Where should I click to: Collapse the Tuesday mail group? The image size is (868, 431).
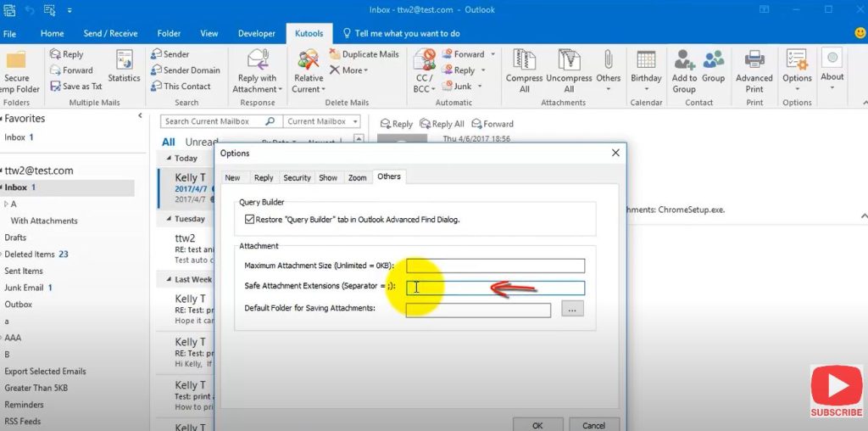point(169,220)
